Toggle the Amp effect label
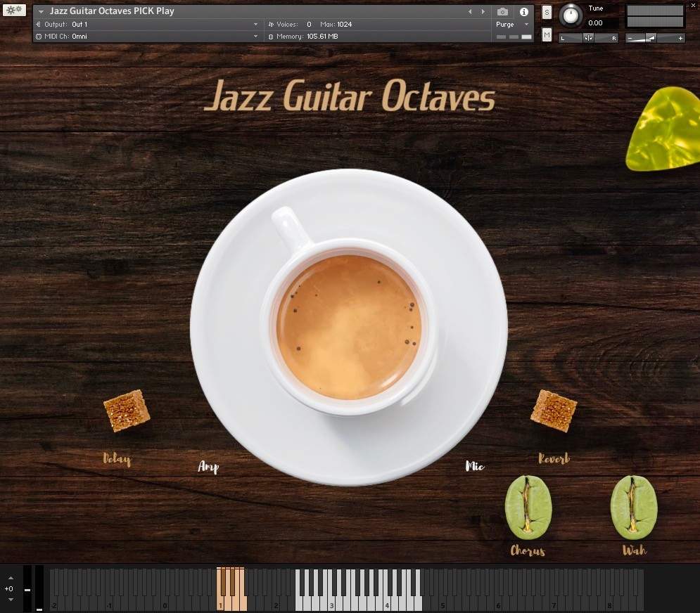Image resolution: width=700 pixels, height=613 pixels. click(x=208, y=466)
